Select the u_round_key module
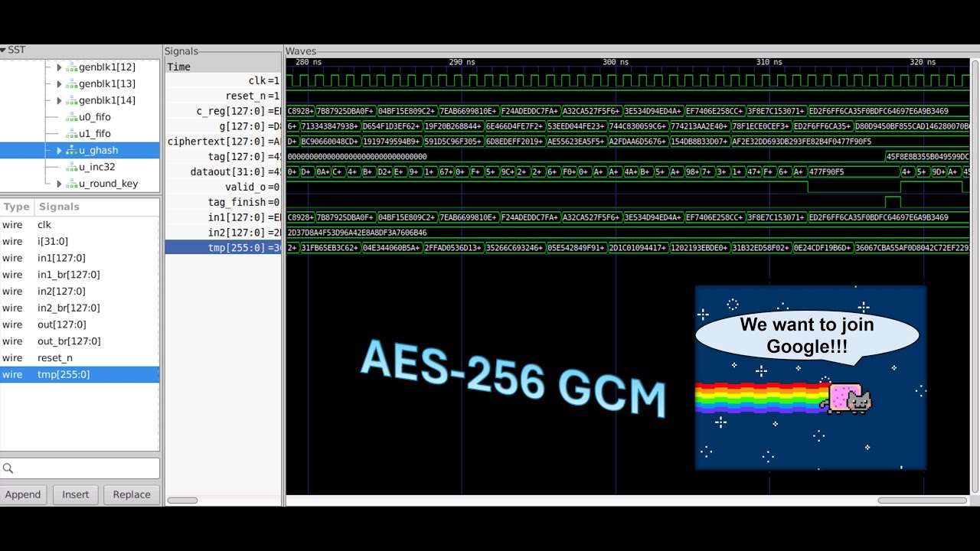The image size is (980, 551). pyautogui.click(x=109, y=184)
